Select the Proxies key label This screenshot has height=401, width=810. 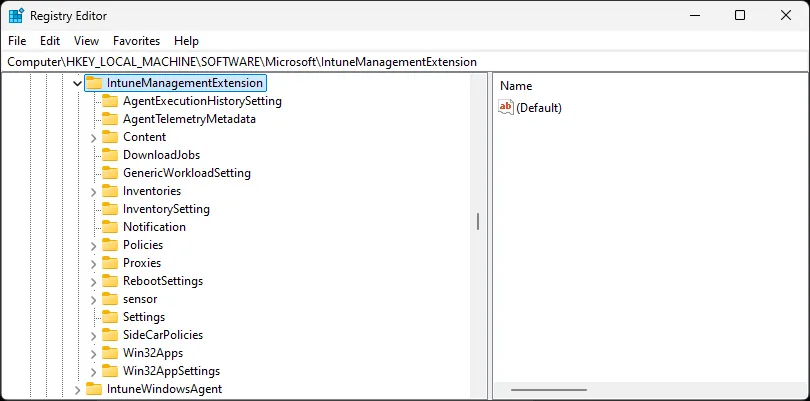(142, 263)
